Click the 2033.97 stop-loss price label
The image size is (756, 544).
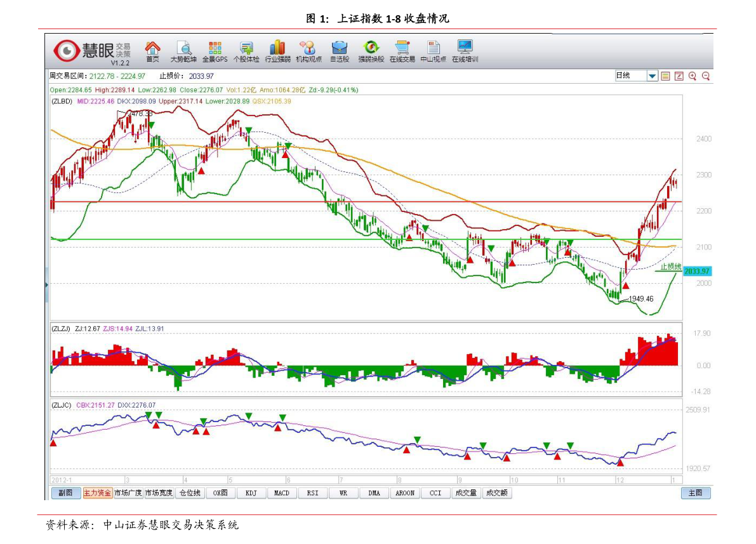tap(696, 271)
